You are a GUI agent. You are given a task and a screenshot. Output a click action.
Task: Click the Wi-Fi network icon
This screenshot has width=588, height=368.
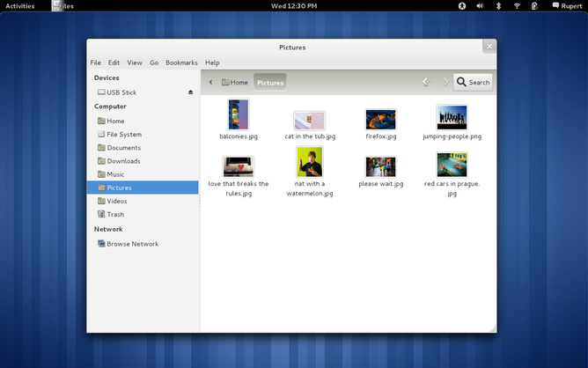click(517, 5)
